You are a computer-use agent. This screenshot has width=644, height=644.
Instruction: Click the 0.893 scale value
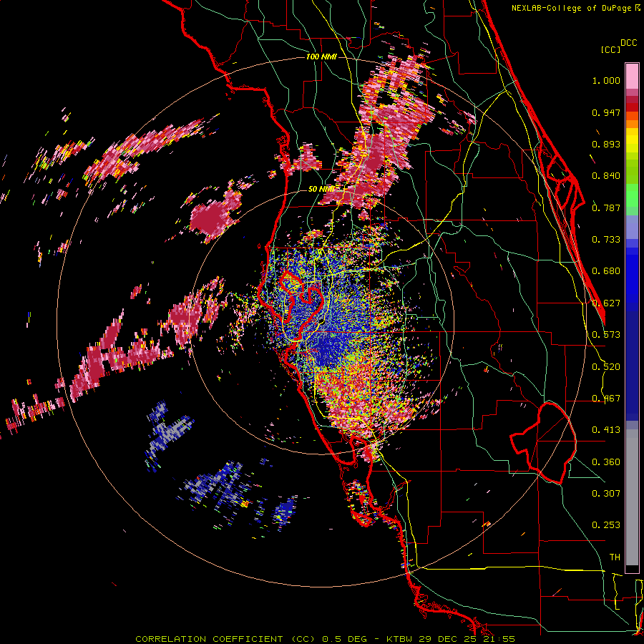click(x=606, y=144)
